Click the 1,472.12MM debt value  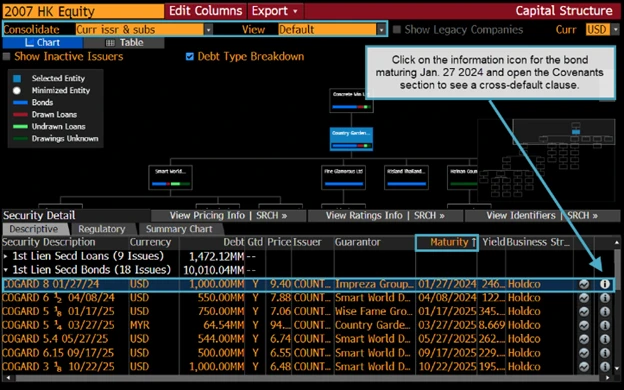(216, 257)
